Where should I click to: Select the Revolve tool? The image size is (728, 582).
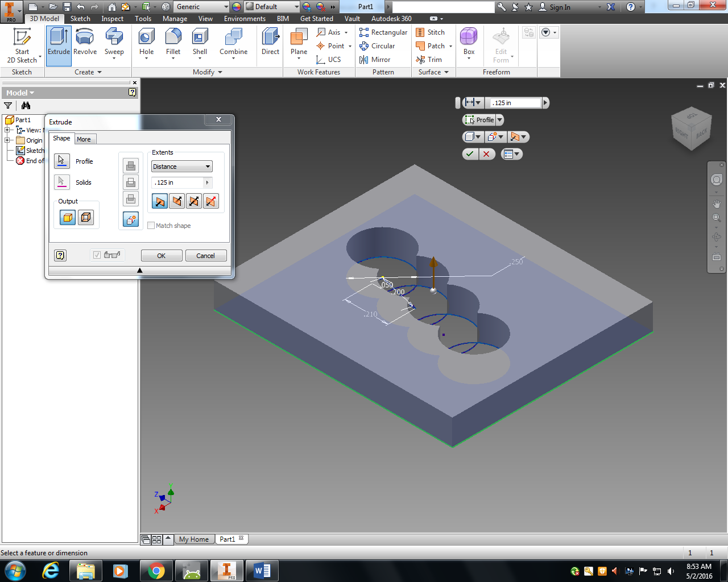85,43
